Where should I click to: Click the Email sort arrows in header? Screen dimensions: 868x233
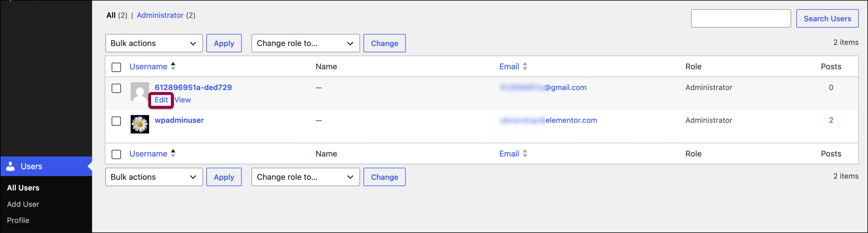[525, 66]
